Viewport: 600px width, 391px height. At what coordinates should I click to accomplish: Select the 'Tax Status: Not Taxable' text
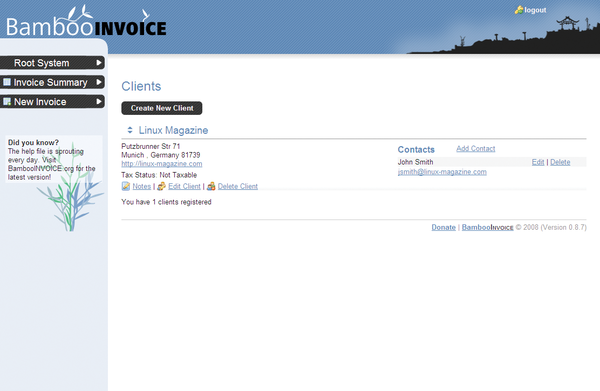coord(159,175)
